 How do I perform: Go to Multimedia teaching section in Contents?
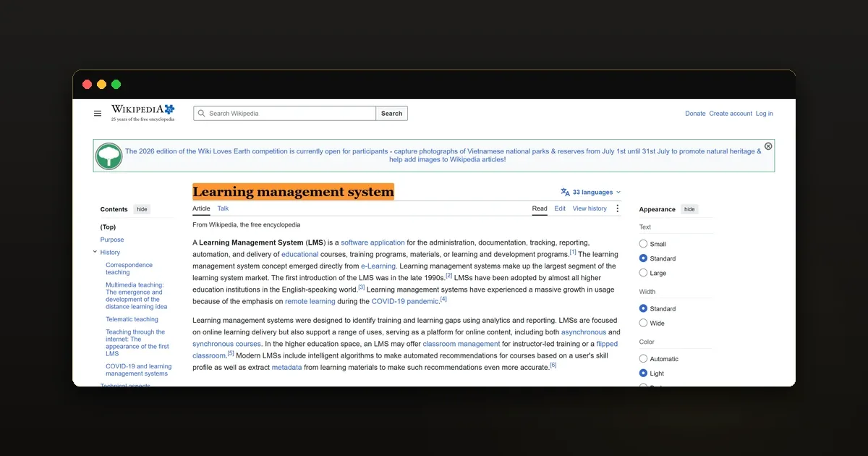[x=136, y=296]
